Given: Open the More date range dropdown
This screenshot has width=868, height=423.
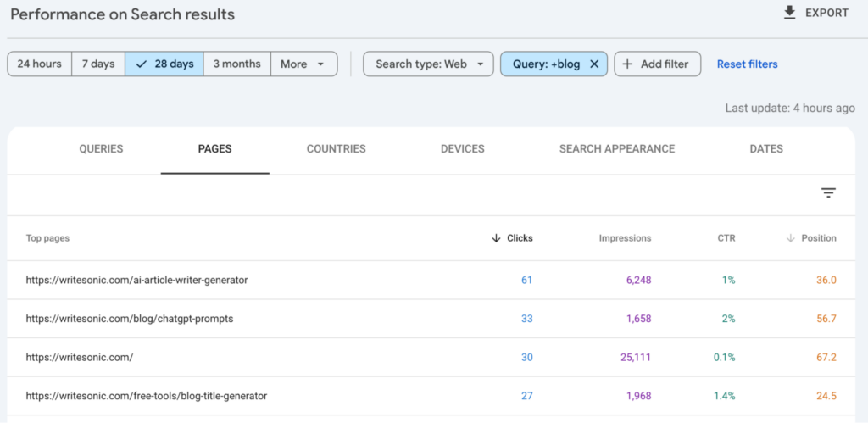Looking at the screenshot, I should (x=304, y=64).
